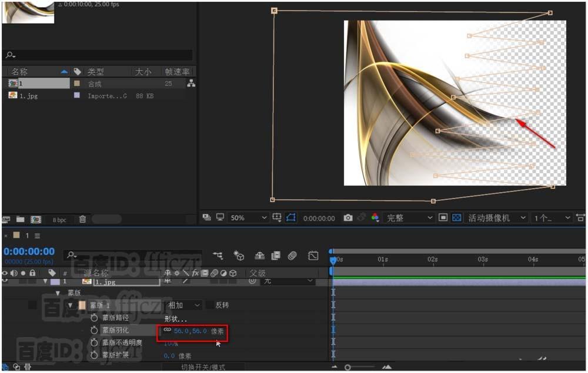
Task: Click the stopwatch next to 蒙版羽化
Action: tap(94, 331)
